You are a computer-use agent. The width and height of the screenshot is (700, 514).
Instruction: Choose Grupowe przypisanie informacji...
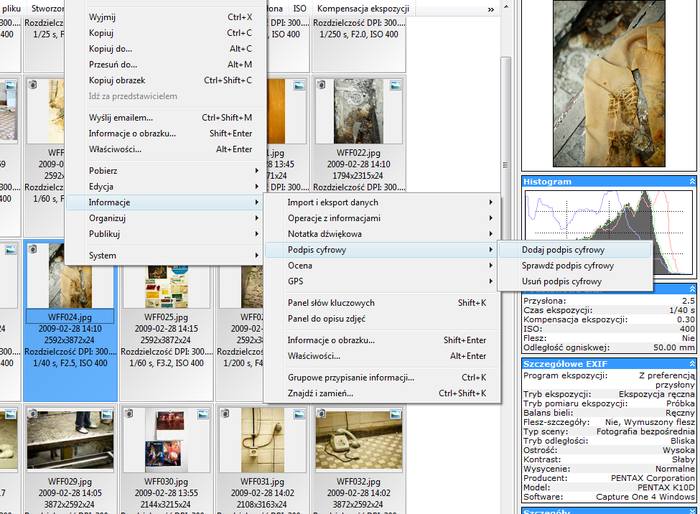click(383, 377)
